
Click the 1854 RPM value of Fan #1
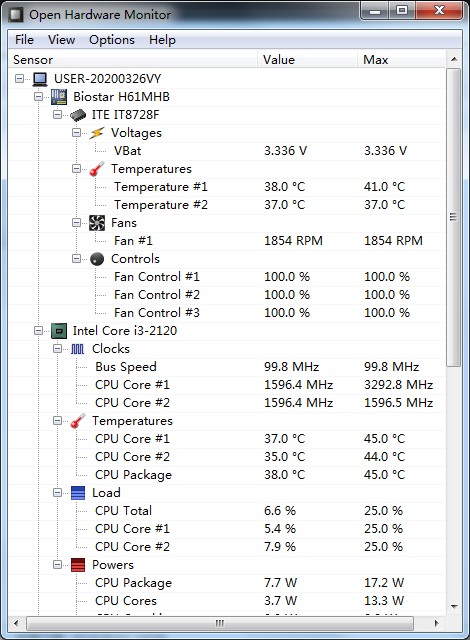[x=293, y=241]
